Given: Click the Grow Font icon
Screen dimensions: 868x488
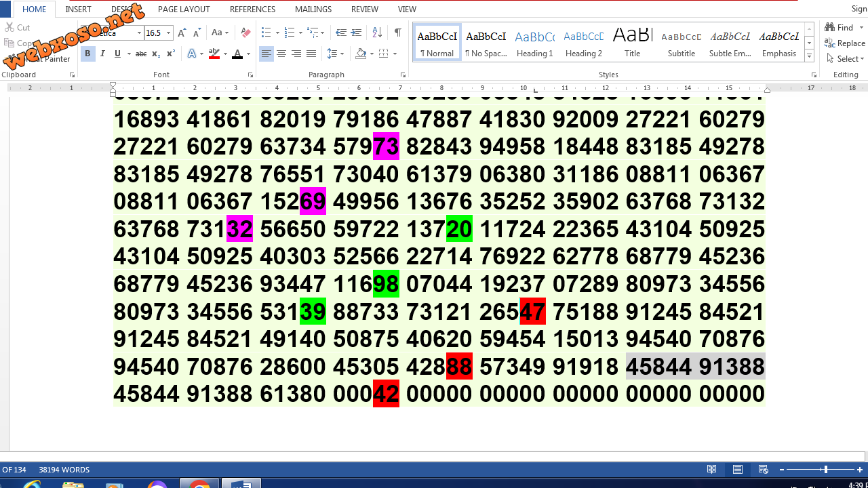Looking at the screenshot, I should point(182,33).
